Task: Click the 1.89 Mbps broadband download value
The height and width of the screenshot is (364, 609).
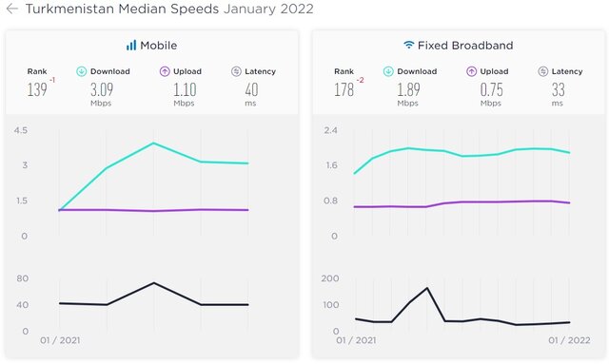Action: pyautogui.click(x=408, y=90)
